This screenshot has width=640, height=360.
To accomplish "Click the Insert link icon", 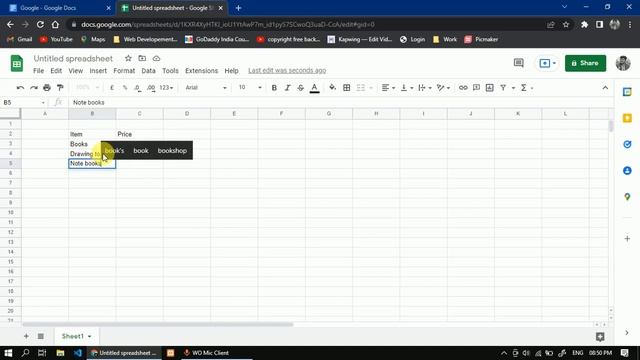I will pos(463,88).
